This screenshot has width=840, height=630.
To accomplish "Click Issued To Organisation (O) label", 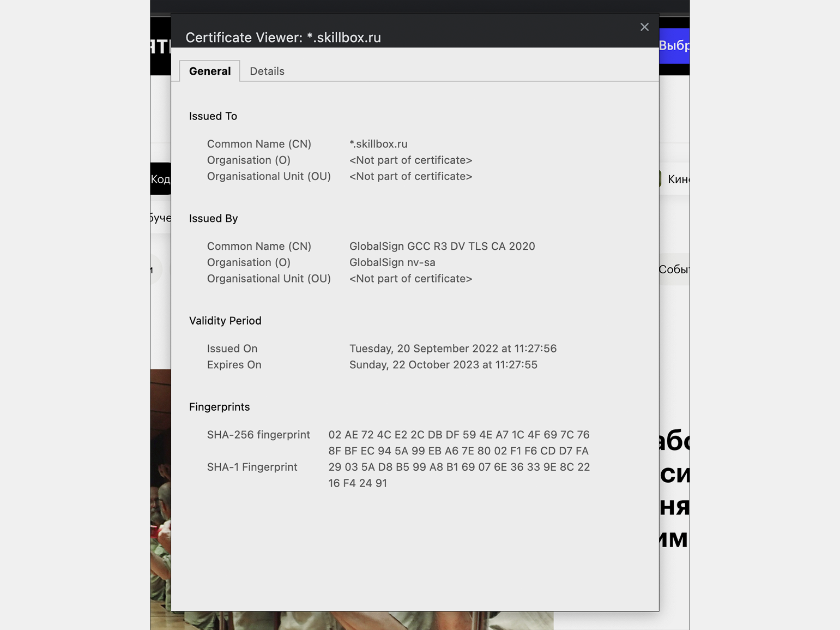I will coord(249,160).
